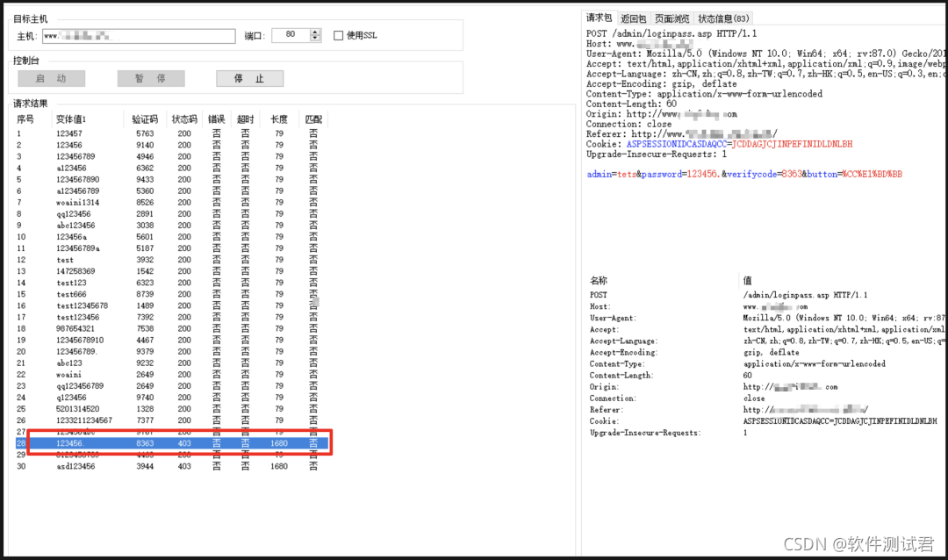This screenshot has height=560, width=948.
Task: Sort by the 状态码 column header
Action: [x=184, y=119]
